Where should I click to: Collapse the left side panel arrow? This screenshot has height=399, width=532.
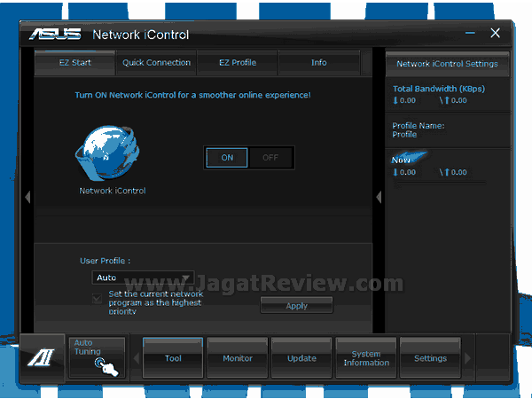coord(27,197)
